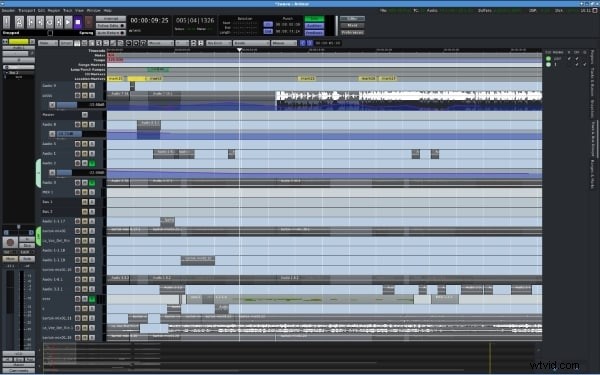This screenshot has height=375, width=600.
Task: Click the 005|04|1326 bars-beats clock
Action: pos(195,21)
